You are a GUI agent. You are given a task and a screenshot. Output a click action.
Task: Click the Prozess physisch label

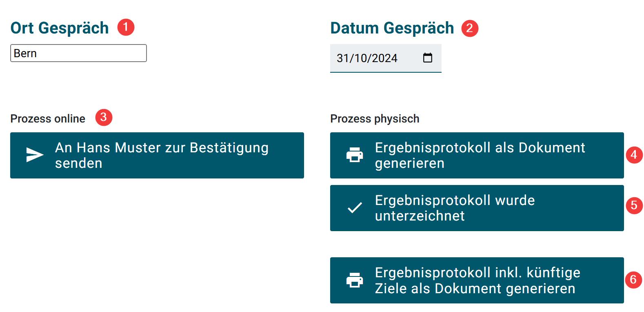375,119
